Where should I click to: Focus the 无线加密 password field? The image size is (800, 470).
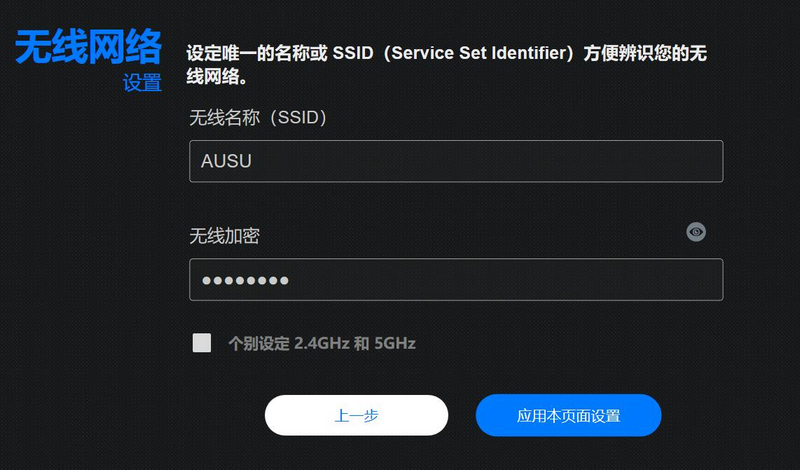(456, 280)
